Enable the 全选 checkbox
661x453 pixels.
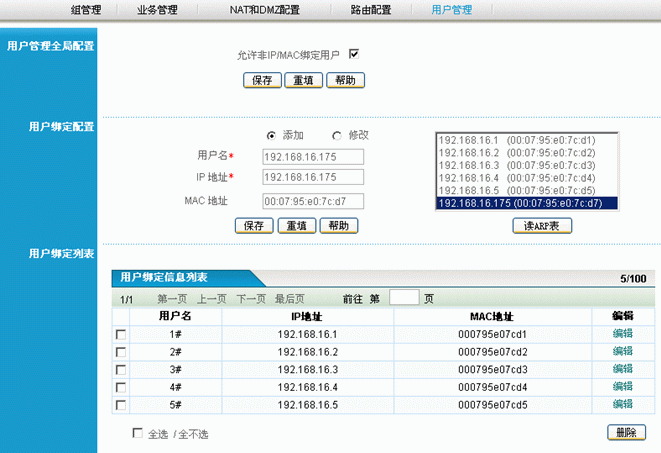(138, 433)
